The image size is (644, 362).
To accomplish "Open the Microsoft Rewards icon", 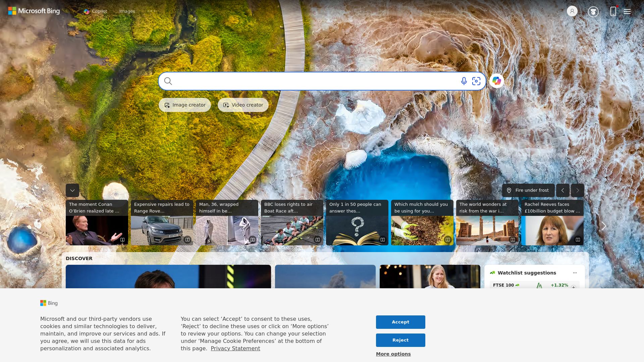I will point(593,11).
